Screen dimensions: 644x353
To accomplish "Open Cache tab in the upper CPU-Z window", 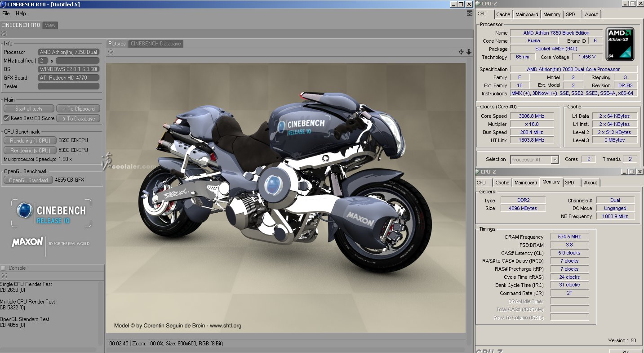I will point(503,14).
